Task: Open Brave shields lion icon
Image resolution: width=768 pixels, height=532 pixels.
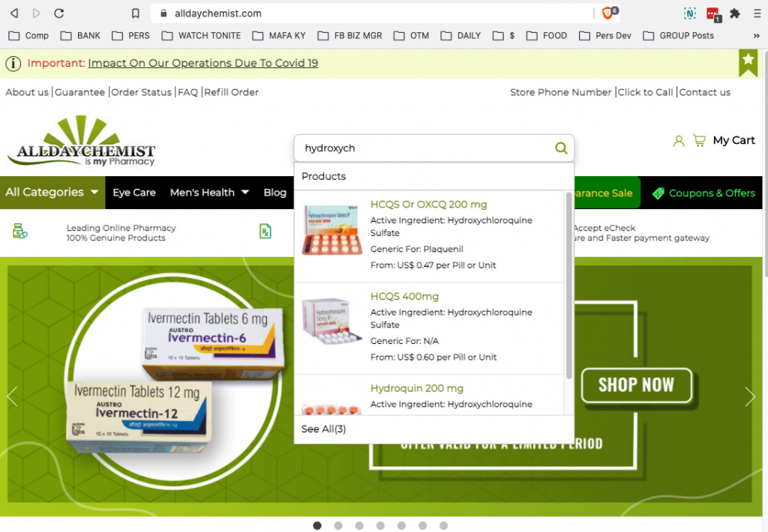Action: tap(608, 13)
